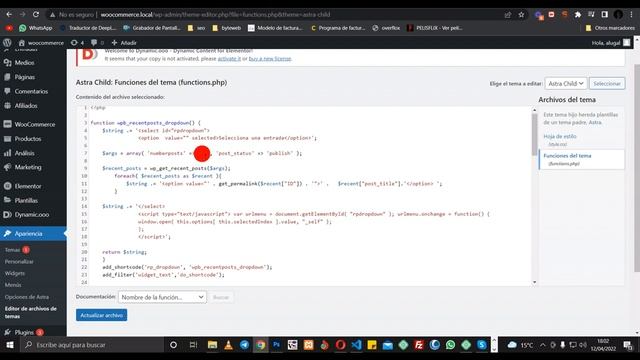Image resolution: width=640 pixels, height=360 pixels.
Task: Open File Explorer from the taskbar
Action: [212, 345]
